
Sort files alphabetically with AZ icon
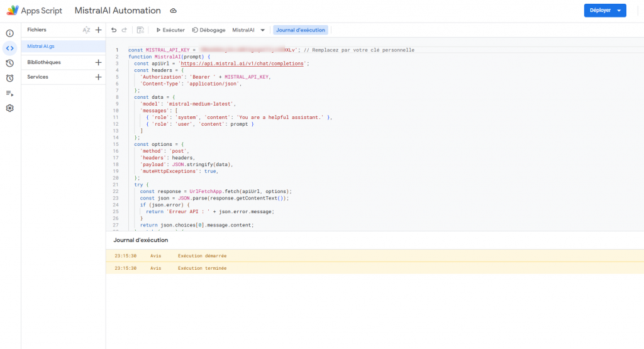(87, 30)
